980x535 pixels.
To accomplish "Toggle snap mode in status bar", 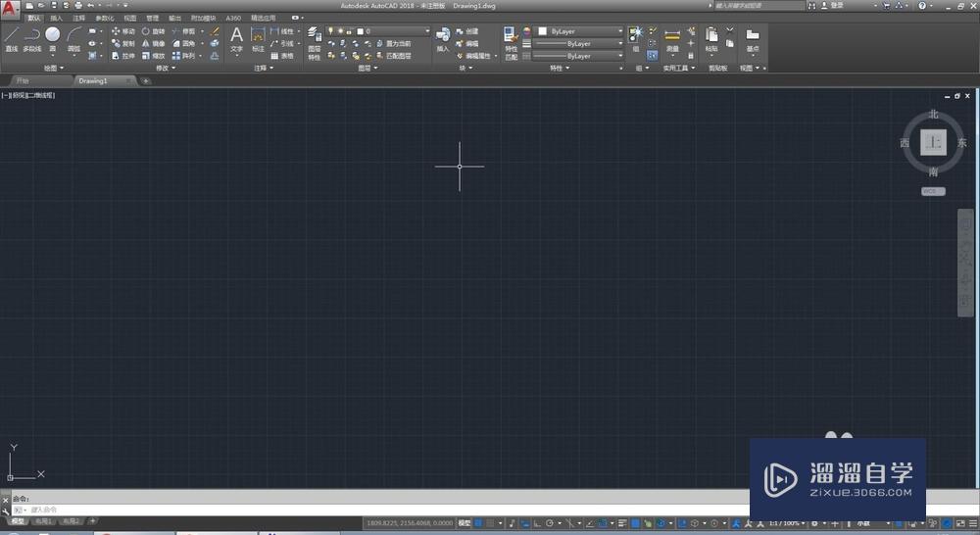I will click(490, 523).
